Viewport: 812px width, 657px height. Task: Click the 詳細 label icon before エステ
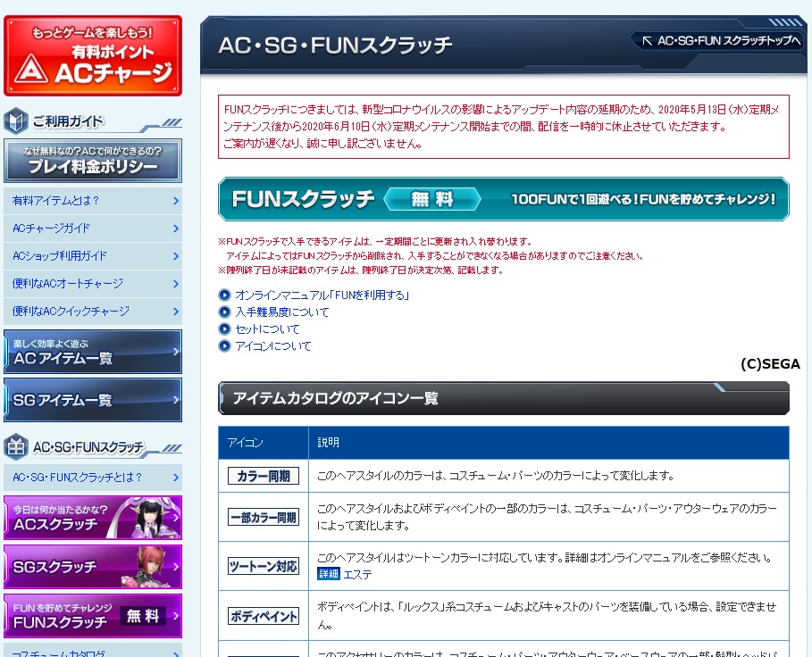(329, 574)
